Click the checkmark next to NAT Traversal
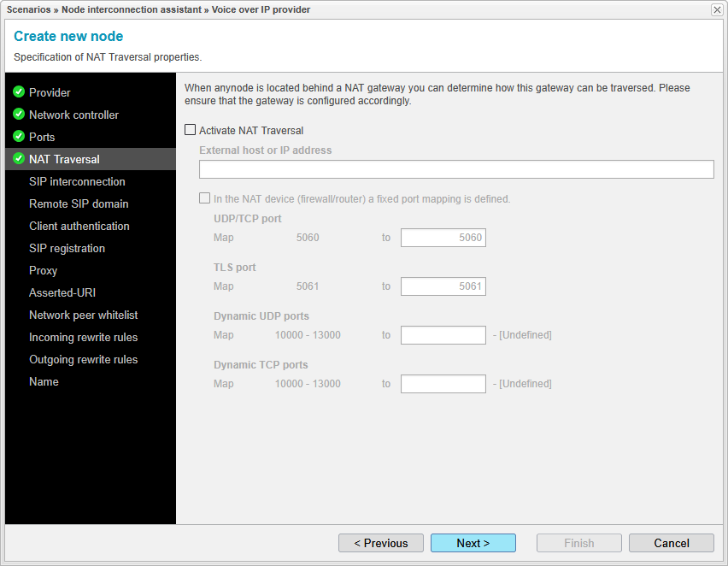The image size is (728, 566). pyautogui.click(x=19, y=159)
